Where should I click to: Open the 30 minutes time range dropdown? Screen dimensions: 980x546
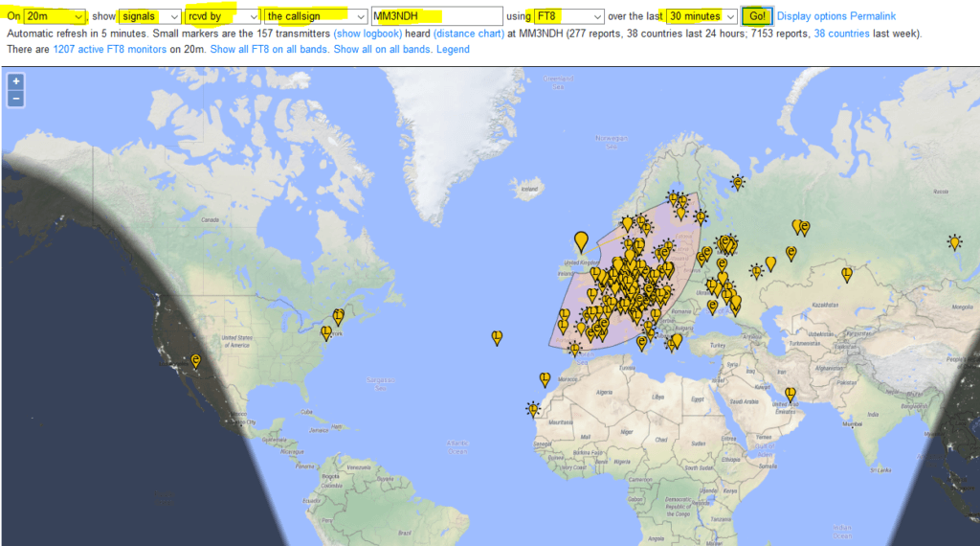(x=702, y=16)
